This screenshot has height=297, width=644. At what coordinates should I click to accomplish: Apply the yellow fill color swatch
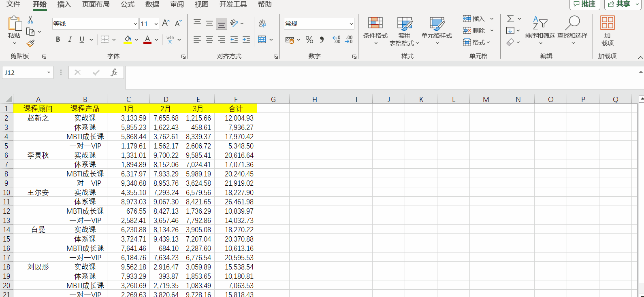click(x=128, y=40)
